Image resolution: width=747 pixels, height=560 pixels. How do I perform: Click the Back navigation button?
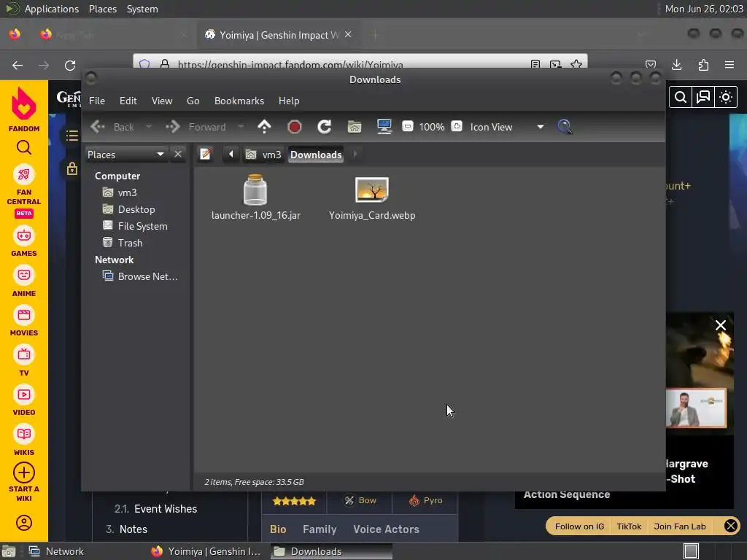pos(112,127)
